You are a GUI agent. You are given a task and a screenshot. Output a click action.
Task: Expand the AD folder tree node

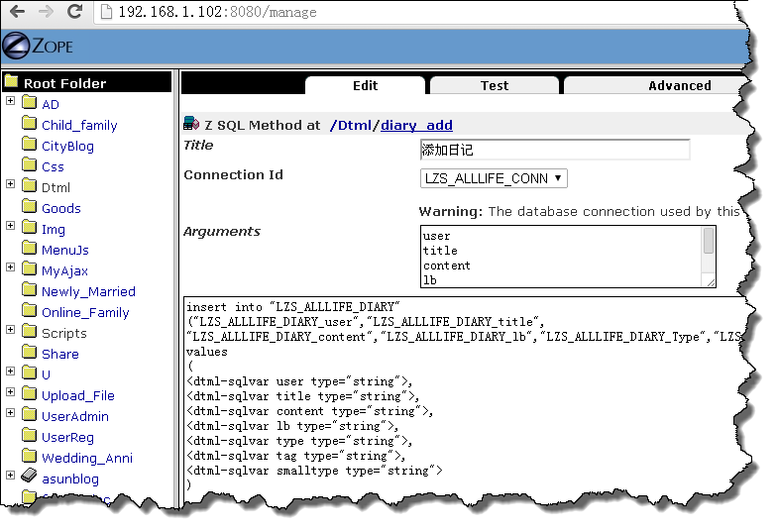(11, 101)
